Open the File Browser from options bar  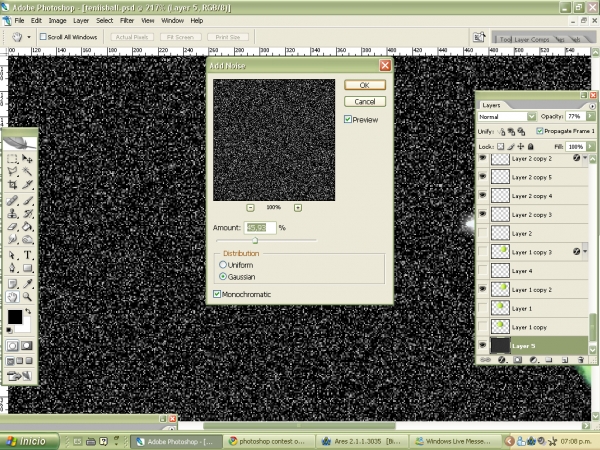point(479,37)
